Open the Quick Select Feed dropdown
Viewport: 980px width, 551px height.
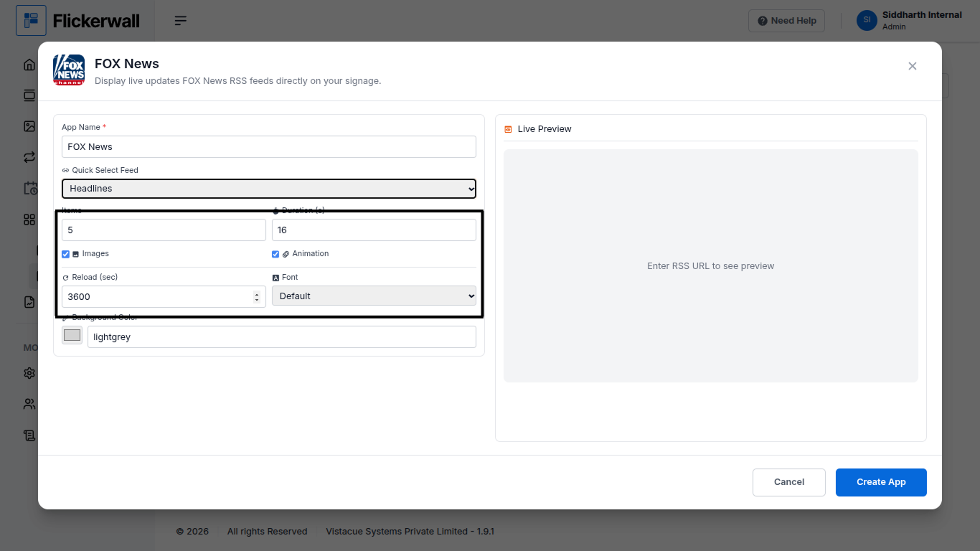point(269,189)
